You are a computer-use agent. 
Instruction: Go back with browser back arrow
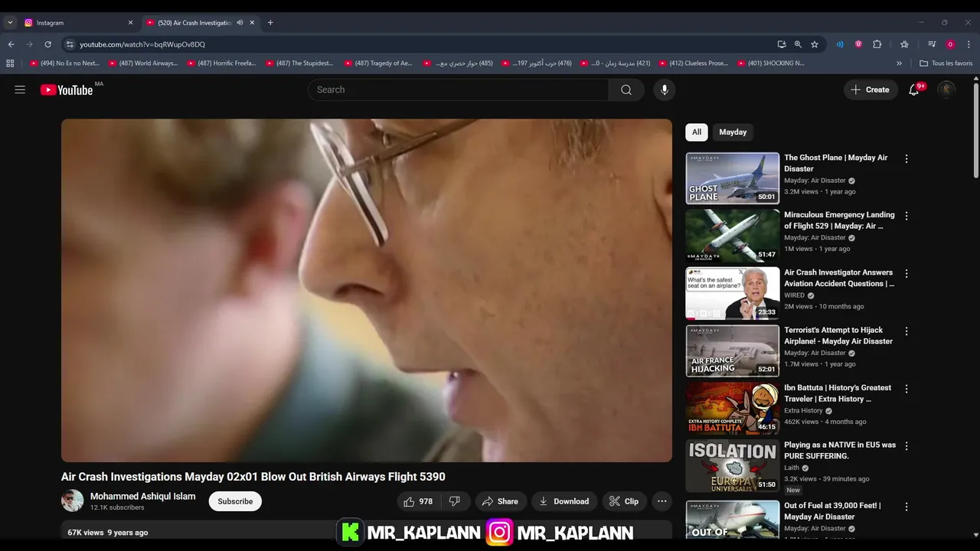coord(11,44)
